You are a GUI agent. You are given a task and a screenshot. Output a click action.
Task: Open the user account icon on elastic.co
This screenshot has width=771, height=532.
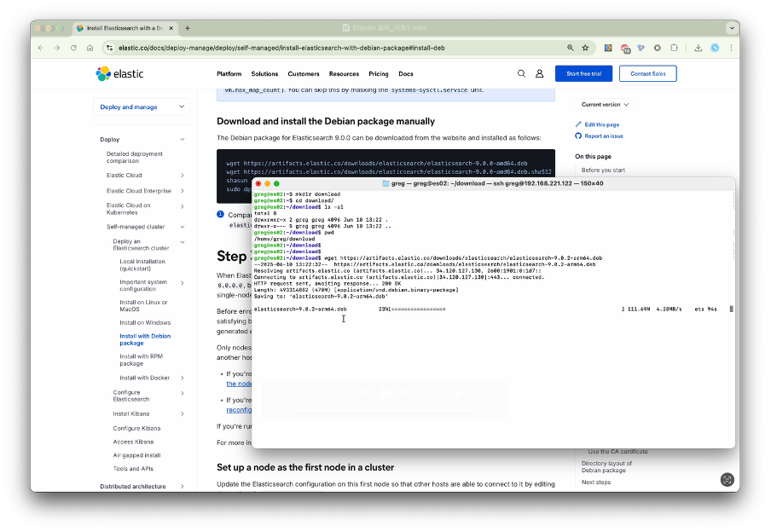539,73
